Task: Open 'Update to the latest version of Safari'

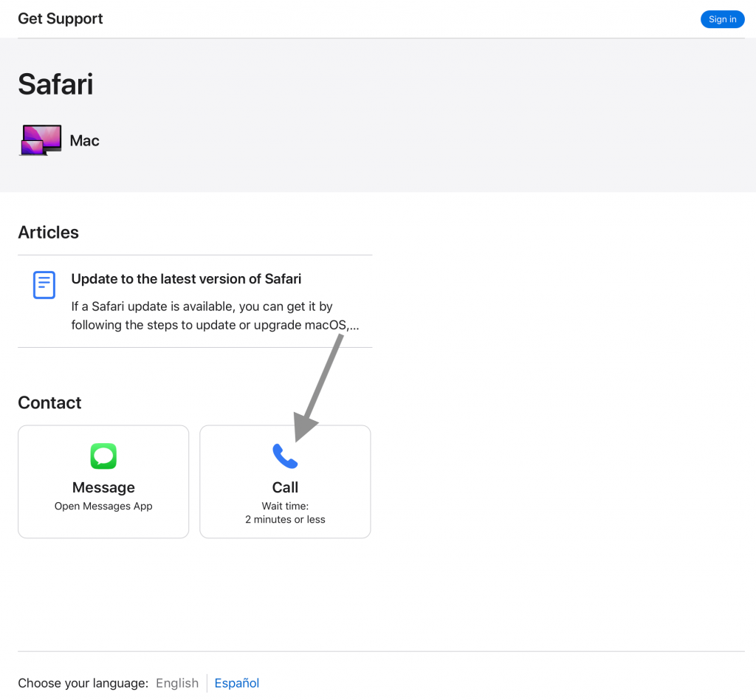Action: click(x=186, y=278)
